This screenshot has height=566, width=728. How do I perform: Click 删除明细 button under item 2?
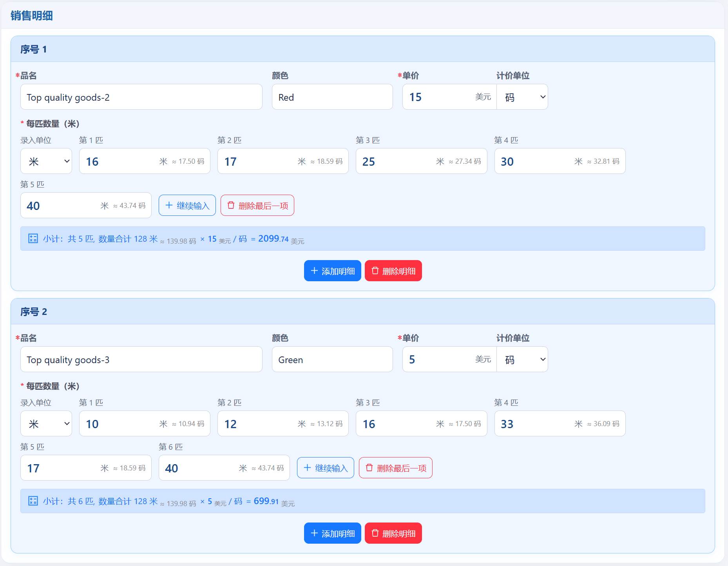393,533
